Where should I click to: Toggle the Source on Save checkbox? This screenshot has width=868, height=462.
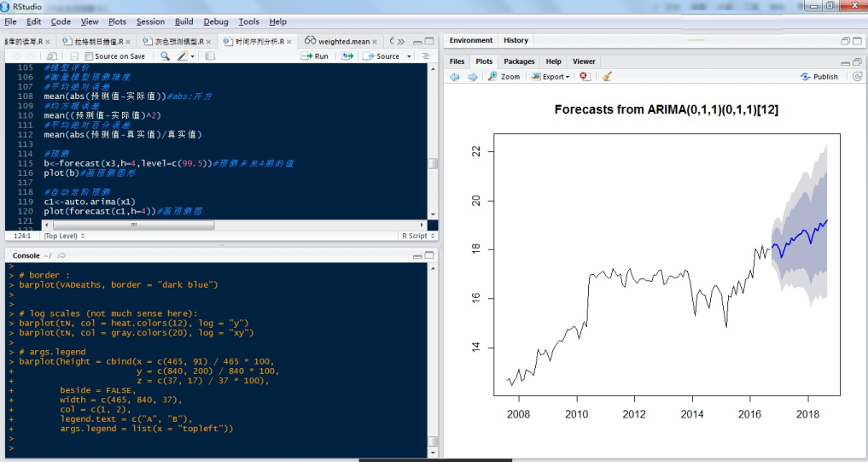(89, 56)
